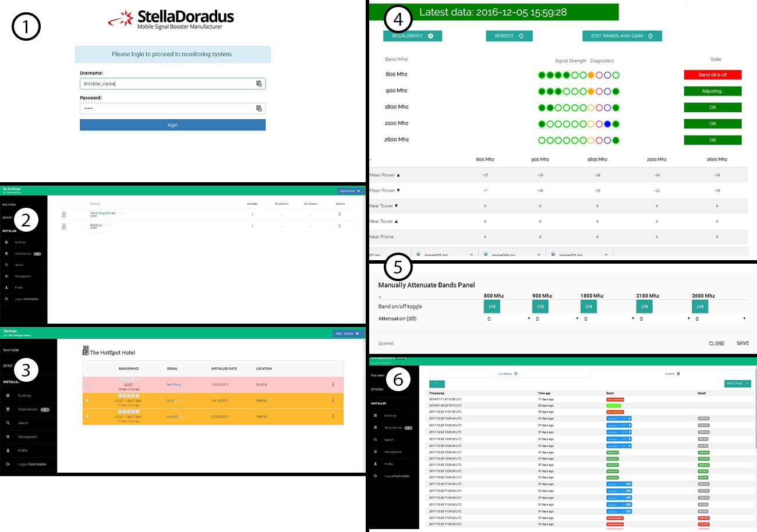Tick checkbox for the ferdThing device row
Screen dimensions: 757x532
pyautogui.click(x=87, y=384)
